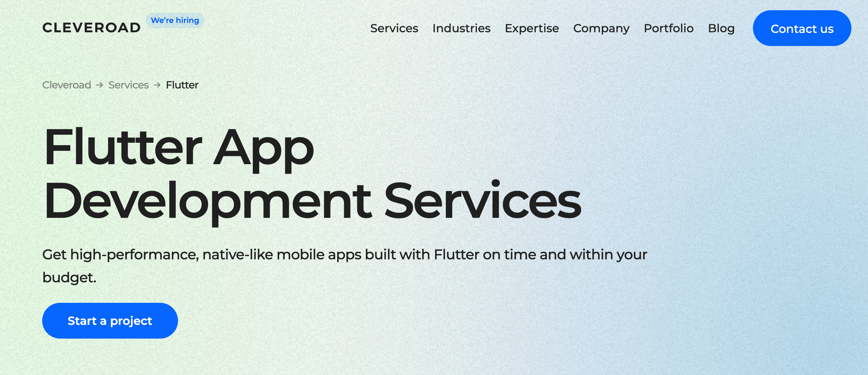Click the Flutter breadcrumb label

click(x=182, y=85)
